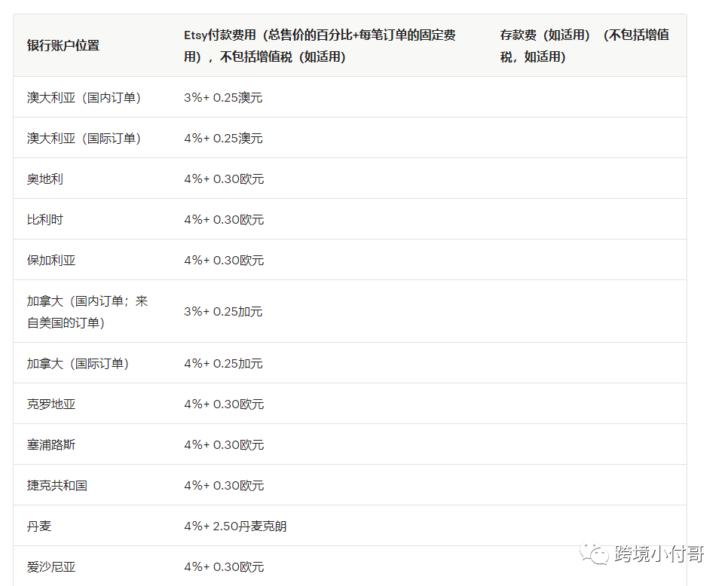728x586 pixels.
Task: Select the 加拿大 (国际订单) link
Action: [x=85, y=362]
